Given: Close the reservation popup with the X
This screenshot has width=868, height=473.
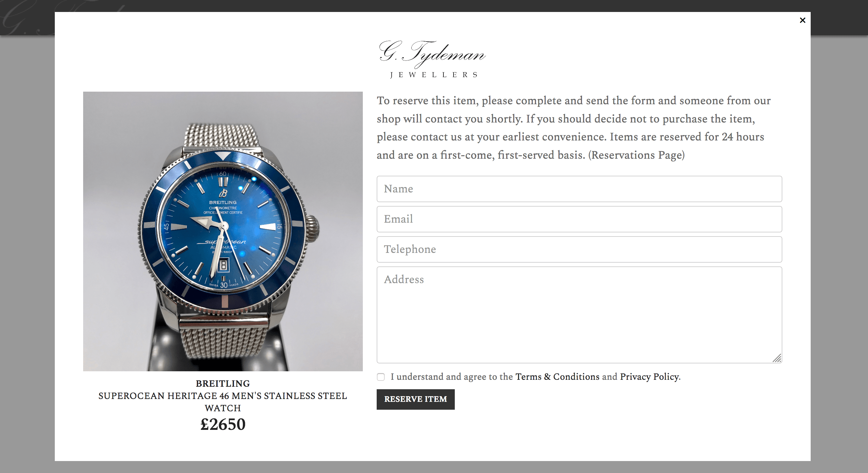Looking at the screenshot, I should click(x=802, y=20).
